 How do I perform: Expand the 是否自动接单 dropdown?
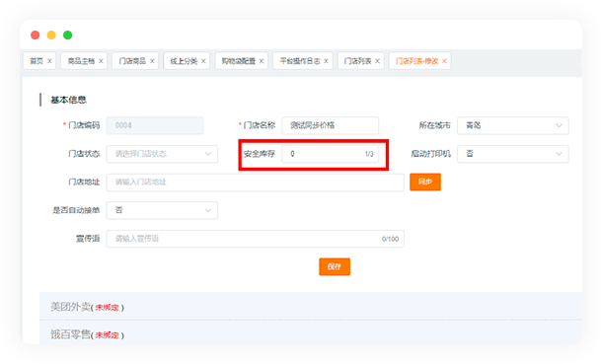point(162,210)
